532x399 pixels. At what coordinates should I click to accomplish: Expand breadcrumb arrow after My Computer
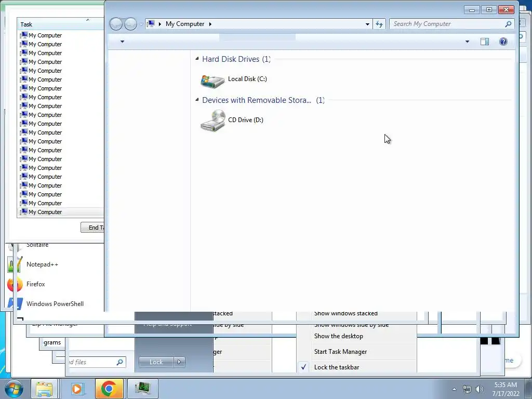210,24
